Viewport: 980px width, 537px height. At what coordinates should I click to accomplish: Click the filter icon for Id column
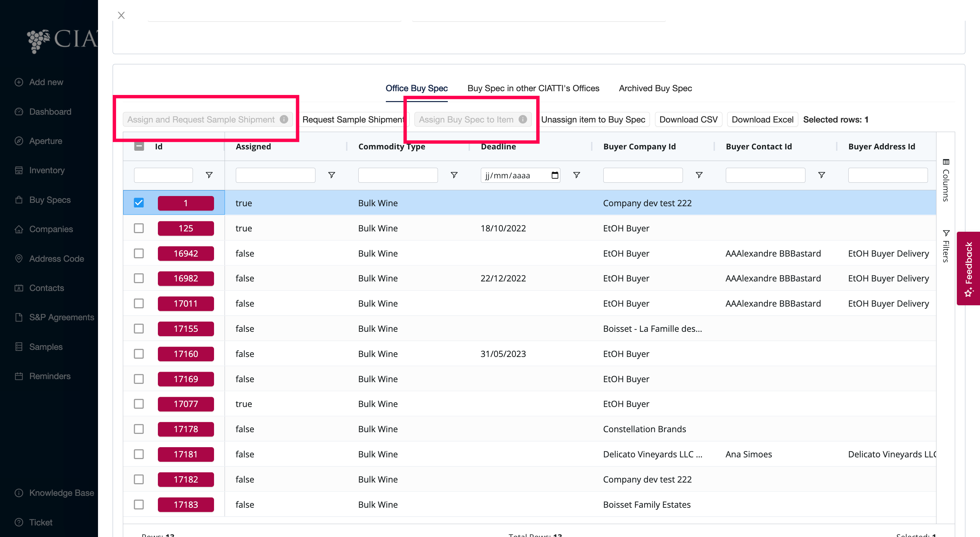(209, 175)
